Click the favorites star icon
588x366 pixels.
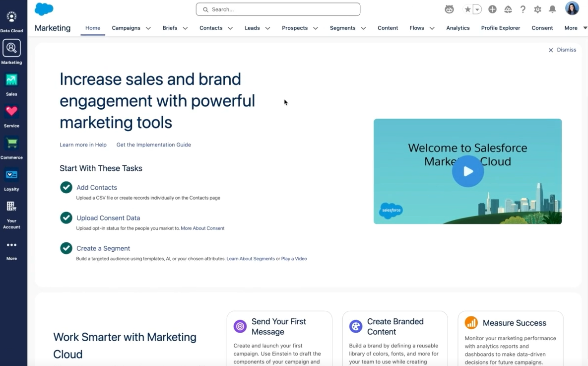point(467,9)
